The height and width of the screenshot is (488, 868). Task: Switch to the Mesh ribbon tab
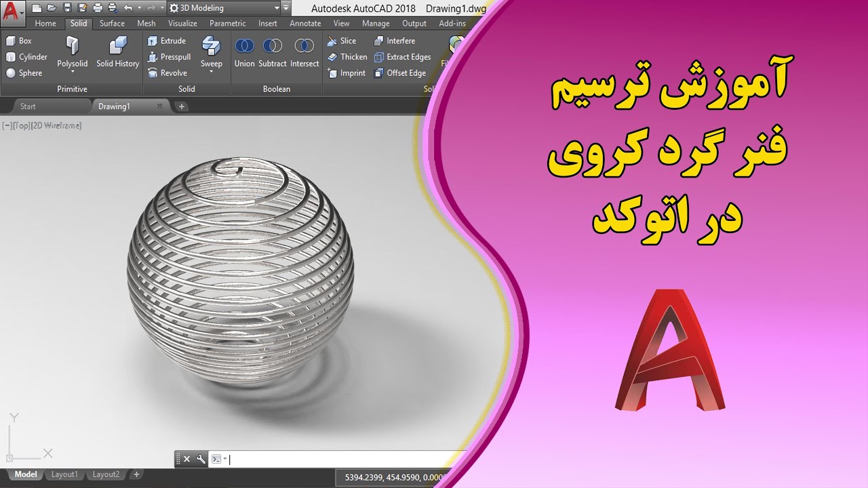[146, 23]
